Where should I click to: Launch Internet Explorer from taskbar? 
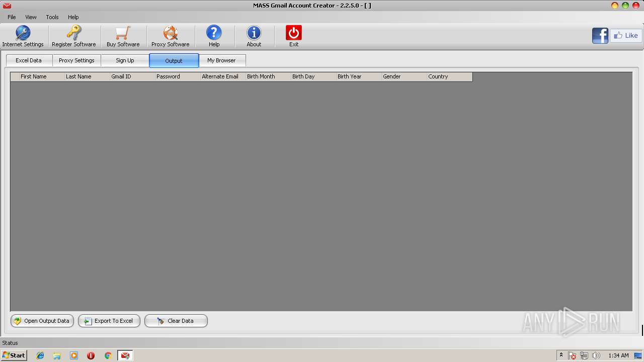pos(40,355)
